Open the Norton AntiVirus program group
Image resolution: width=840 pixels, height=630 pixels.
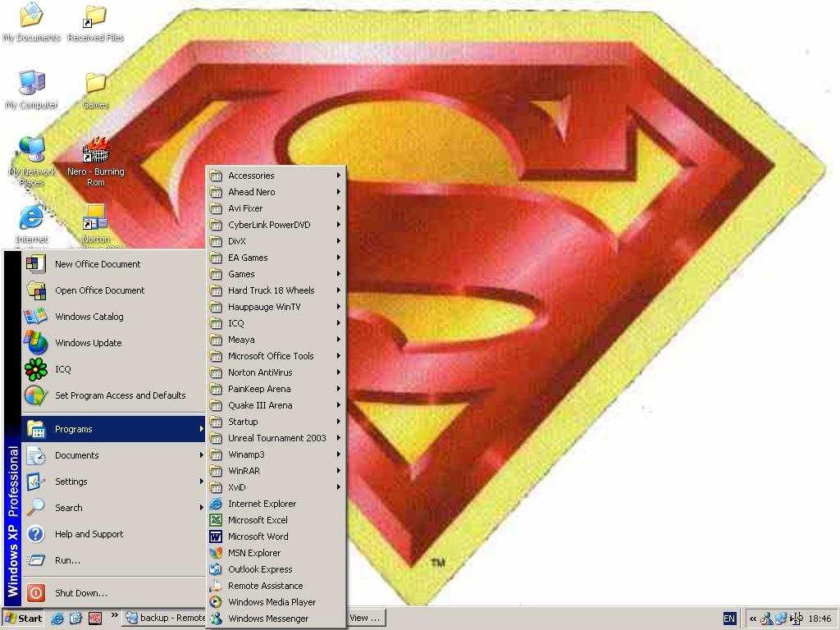click(276, 372)
